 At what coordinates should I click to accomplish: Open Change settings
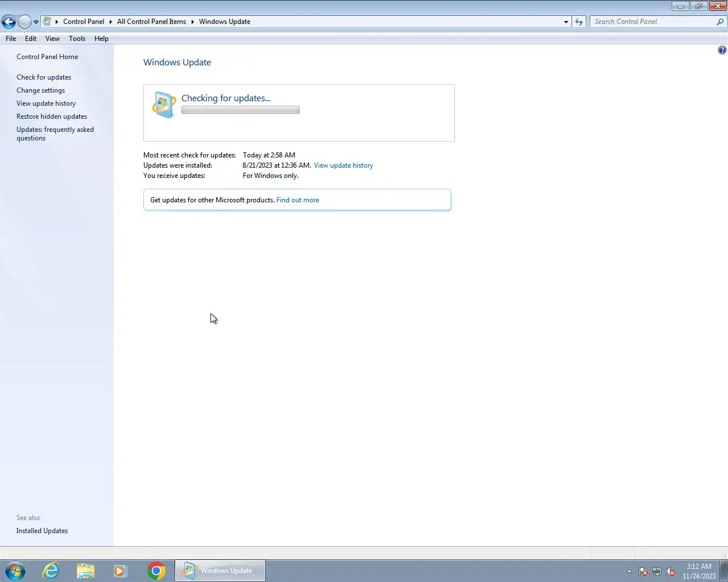tap(40, 90)
